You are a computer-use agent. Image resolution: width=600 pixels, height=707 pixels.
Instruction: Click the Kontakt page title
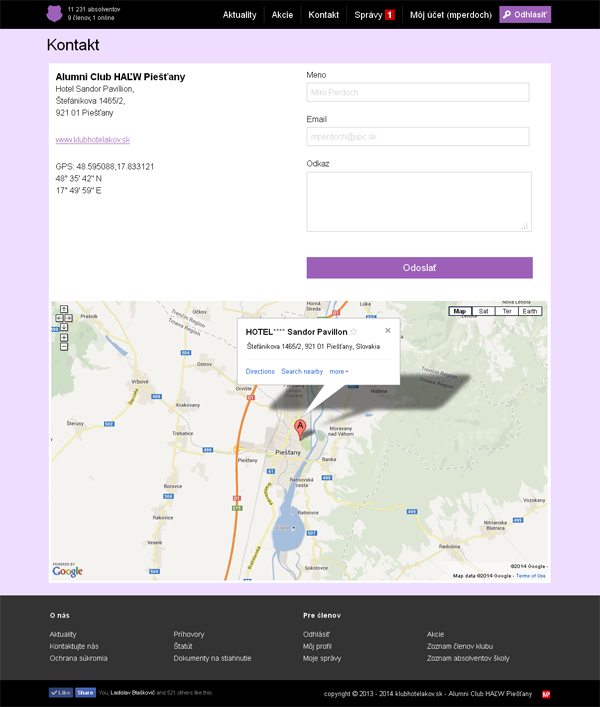point(73,45)
